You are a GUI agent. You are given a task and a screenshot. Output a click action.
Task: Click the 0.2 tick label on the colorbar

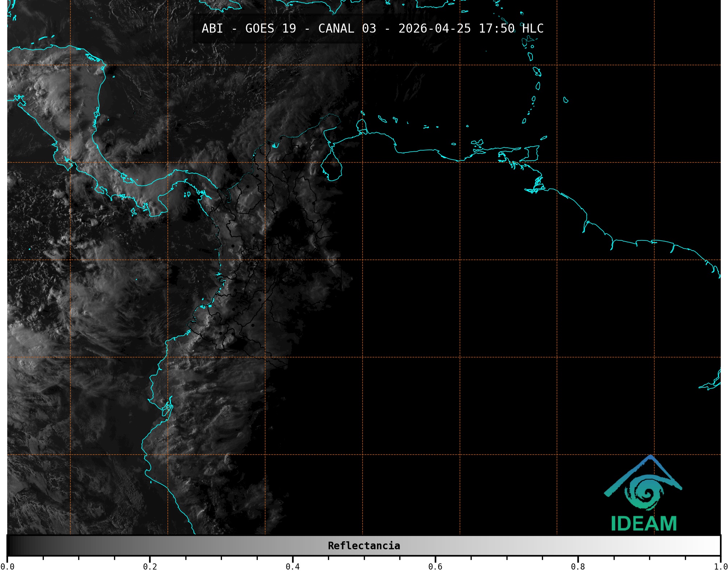tap(150, 566)
